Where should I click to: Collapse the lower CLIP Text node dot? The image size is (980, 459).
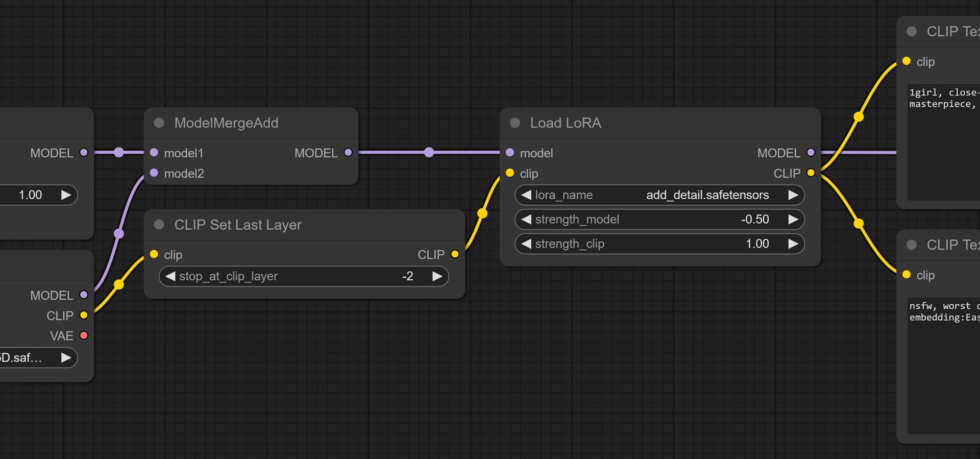(911, 245)
